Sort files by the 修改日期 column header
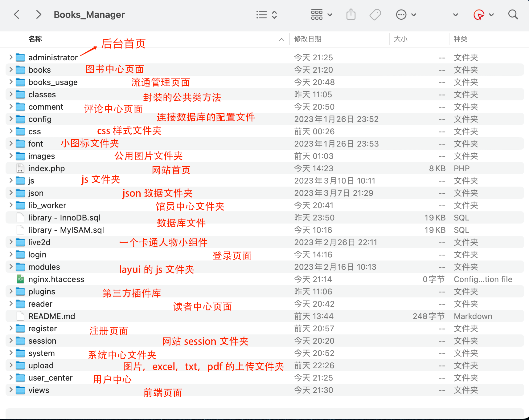529x420 pixels. 308,39
